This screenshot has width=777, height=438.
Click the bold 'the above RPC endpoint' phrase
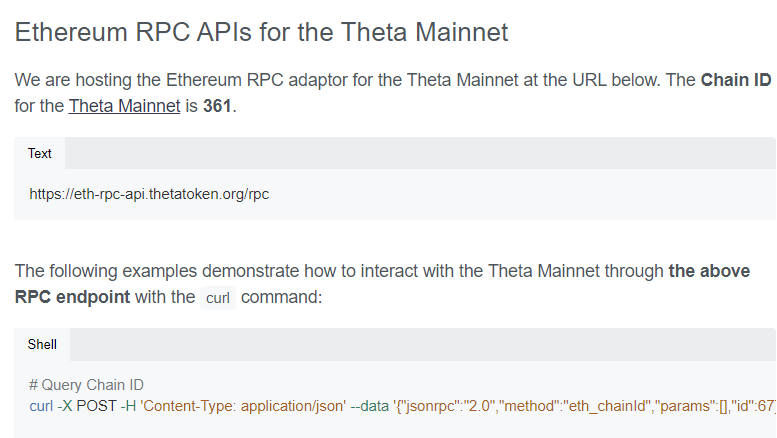tap(382, 284)
